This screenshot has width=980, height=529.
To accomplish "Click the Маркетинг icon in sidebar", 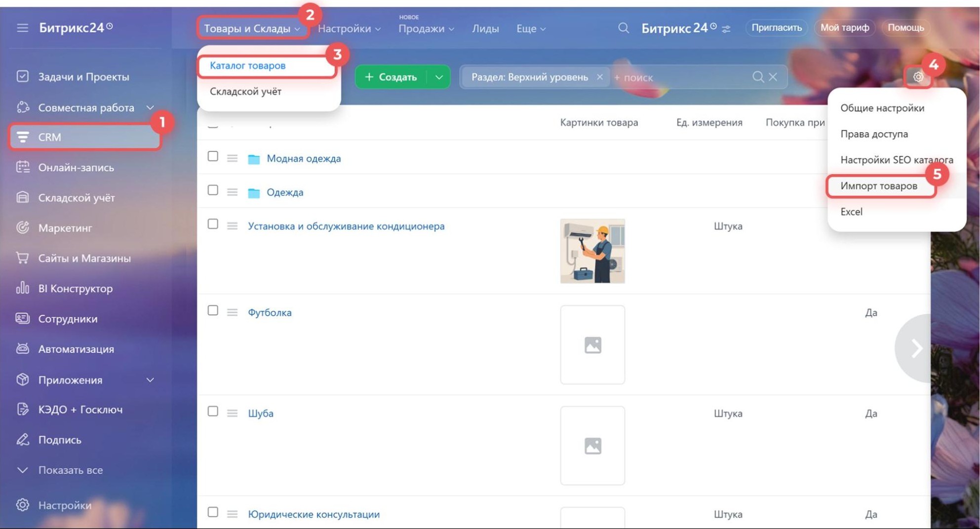I will pos(23,227).
